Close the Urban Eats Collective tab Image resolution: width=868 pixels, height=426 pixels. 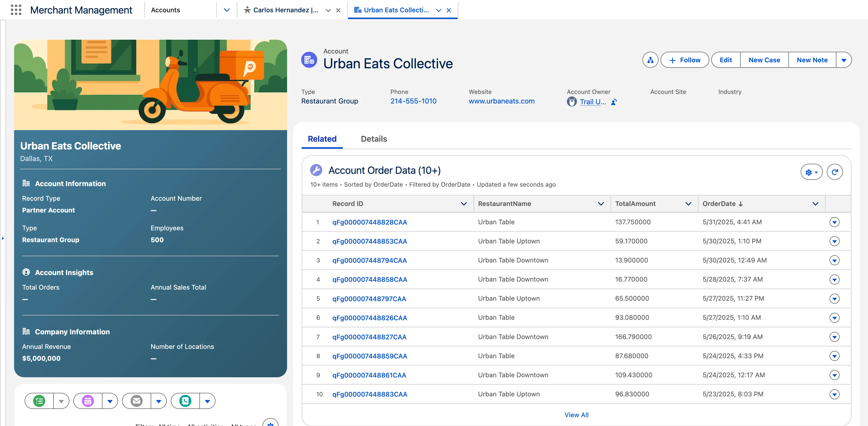tap(449, 10)
